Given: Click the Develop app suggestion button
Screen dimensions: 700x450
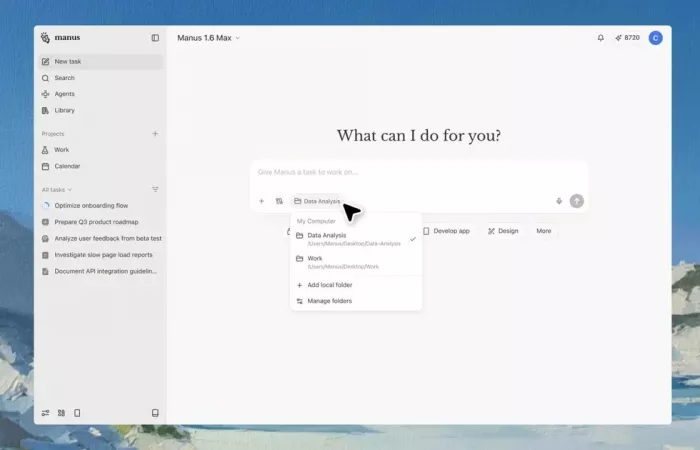Looking at the screenshot, I should 446,231.
